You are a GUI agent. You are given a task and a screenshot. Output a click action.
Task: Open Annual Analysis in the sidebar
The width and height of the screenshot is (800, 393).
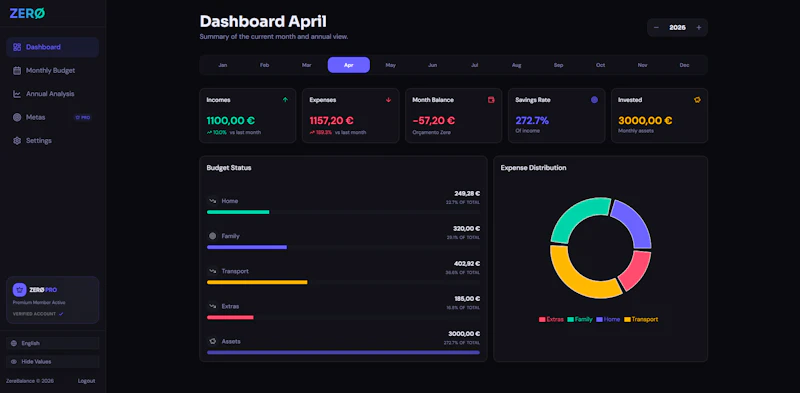(53, 94)
